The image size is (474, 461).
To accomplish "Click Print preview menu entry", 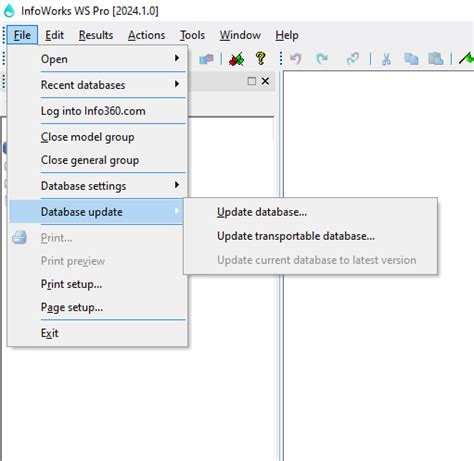I will click(97, 261).
